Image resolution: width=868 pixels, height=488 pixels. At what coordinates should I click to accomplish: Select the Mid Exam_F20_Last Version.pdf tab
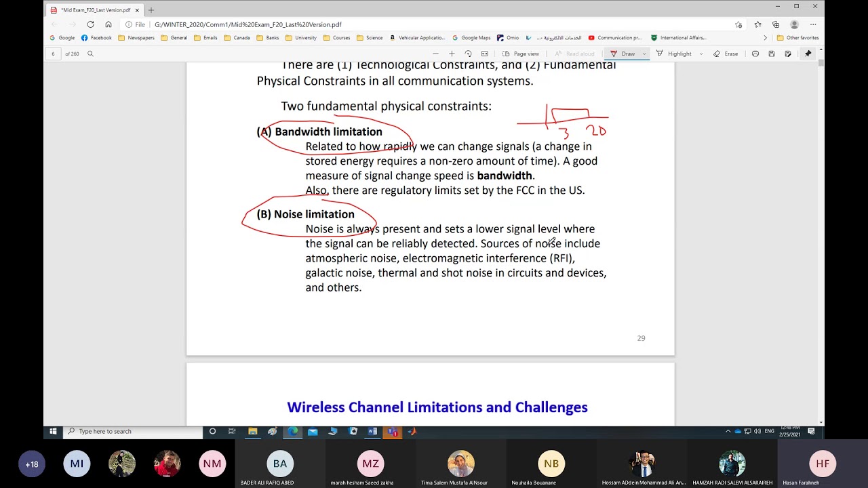point(94,10)
